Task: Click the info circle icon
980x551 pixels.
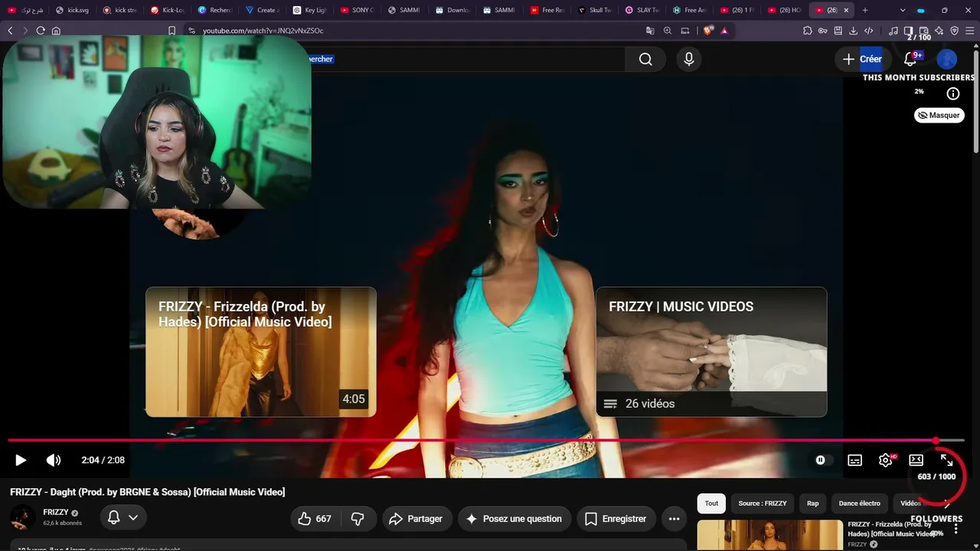Action: tap(953, 93)
